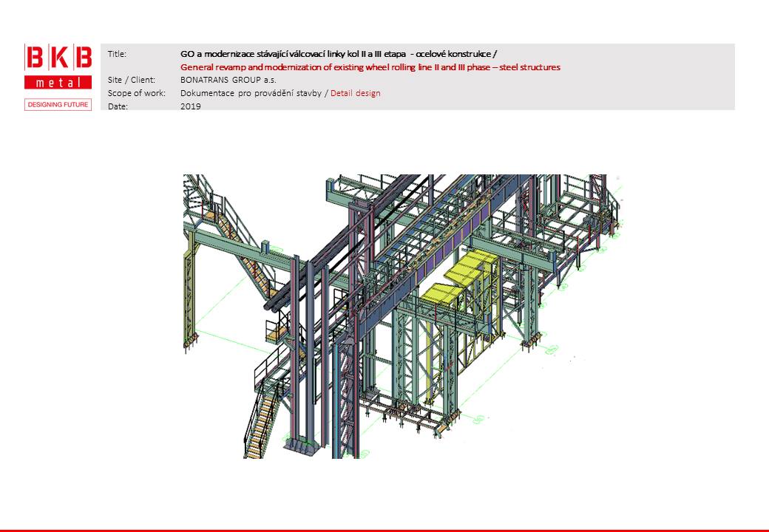Select the Czech title text line

pos(339,54)
